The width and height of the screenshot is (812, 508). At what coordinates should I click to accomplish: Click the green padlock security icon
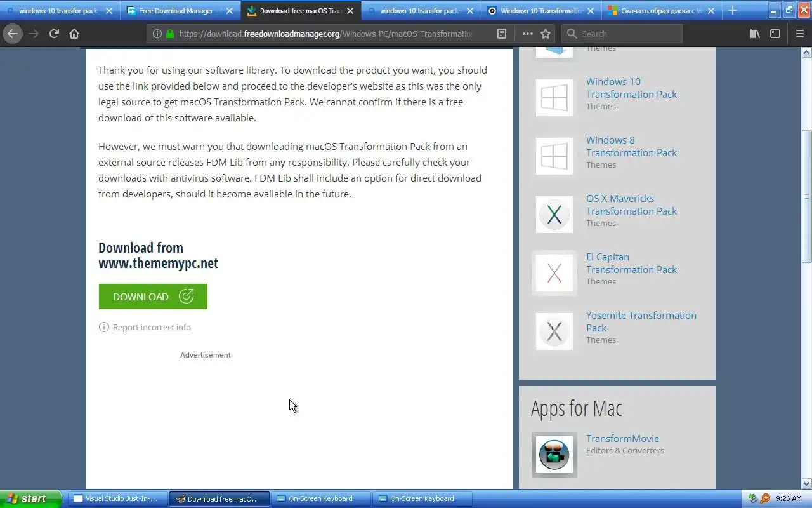point(170,34)
